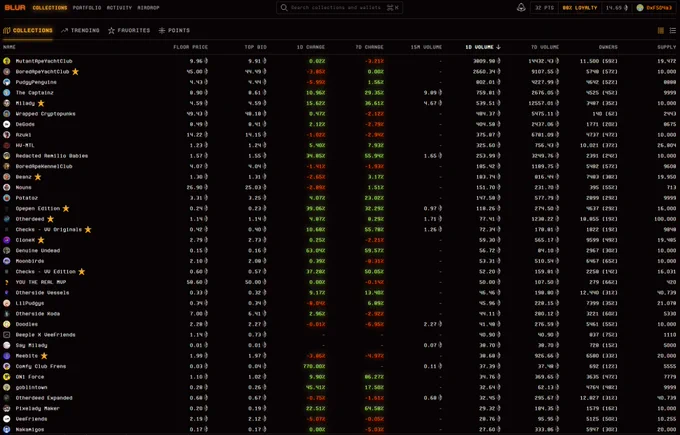Click the YOU THE REAL MVP avatar
Image resolution: width=680 pixels, height=435 pixels.
7,282
